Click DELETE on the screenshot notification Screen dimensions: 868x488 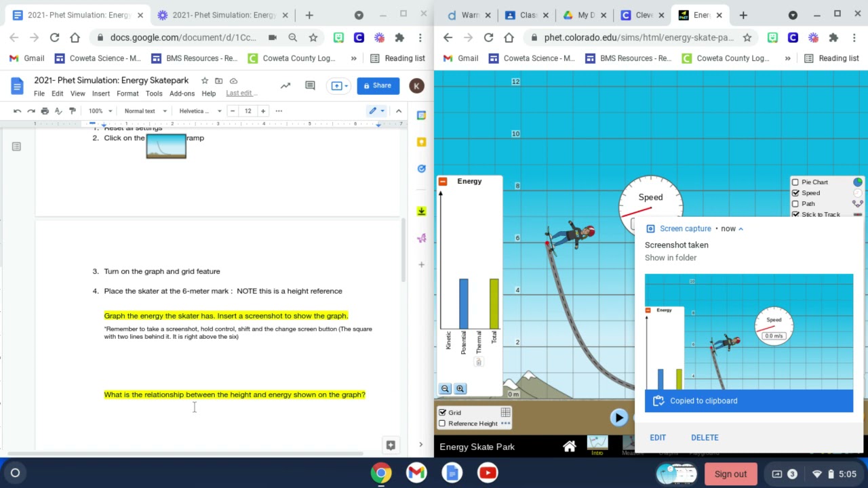pos(705,437)
